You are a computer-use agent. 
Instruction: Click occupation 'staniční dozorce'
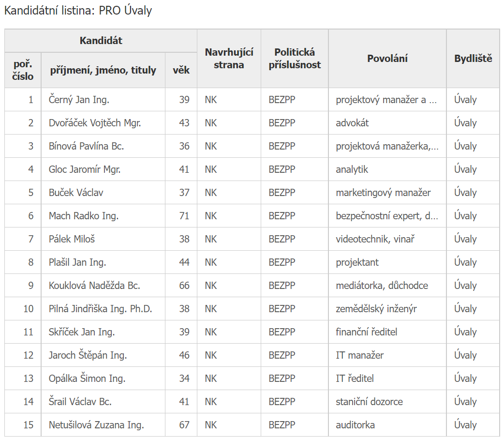pos(369,402)
